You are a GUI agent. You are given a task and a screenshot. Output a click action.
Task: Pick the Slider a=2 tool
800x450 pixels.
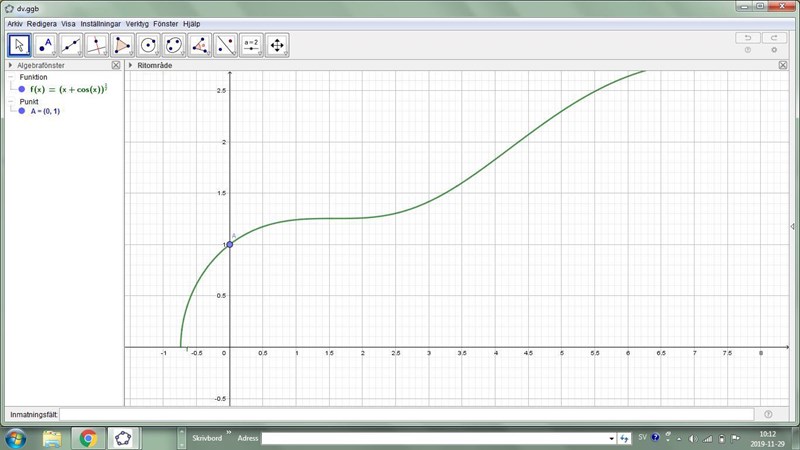[x=251, y=45]
